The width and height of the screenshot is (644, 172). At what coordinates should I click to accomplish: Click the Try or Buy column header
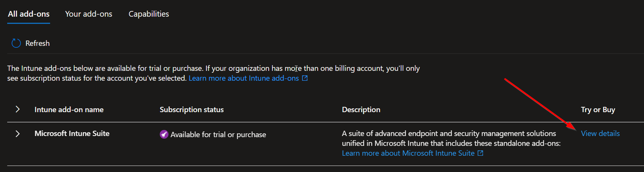[598, 110]
